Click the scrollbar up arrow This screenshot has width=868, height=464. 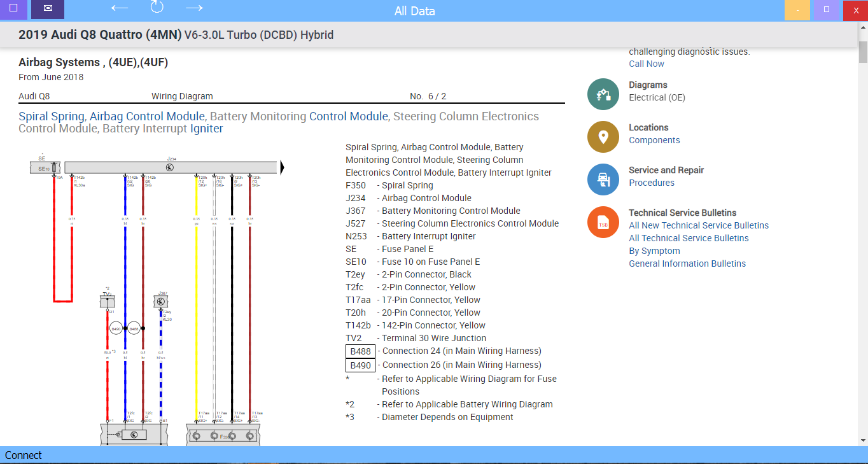pos(863,27)
